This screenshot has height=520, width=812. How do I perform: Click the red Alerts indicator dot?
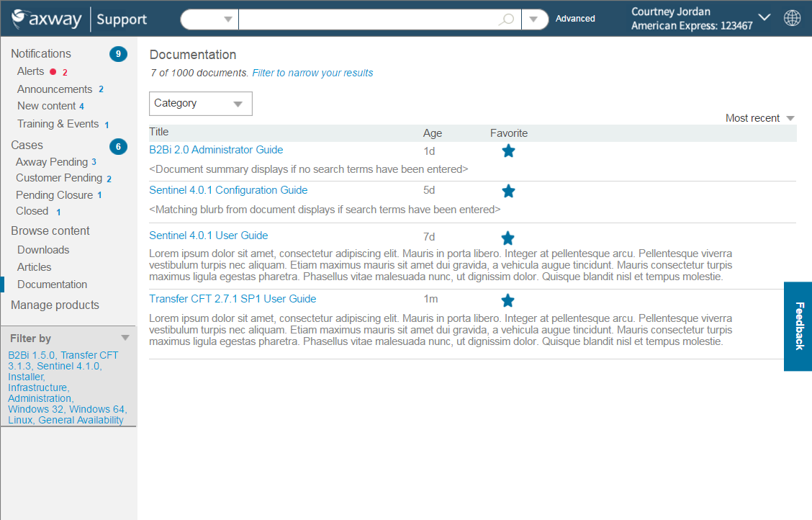pos(53,71)
